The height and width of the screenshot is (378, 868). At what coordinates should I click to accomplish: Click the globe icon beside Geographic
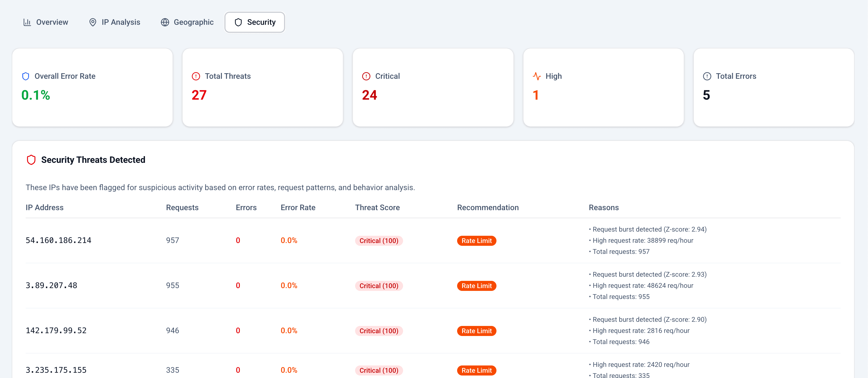(165, 22)
